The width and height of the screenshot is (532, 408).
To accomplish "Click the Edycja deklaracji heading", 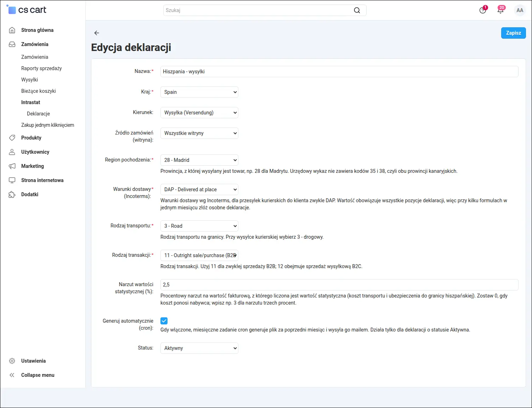I will coord(131,47).
